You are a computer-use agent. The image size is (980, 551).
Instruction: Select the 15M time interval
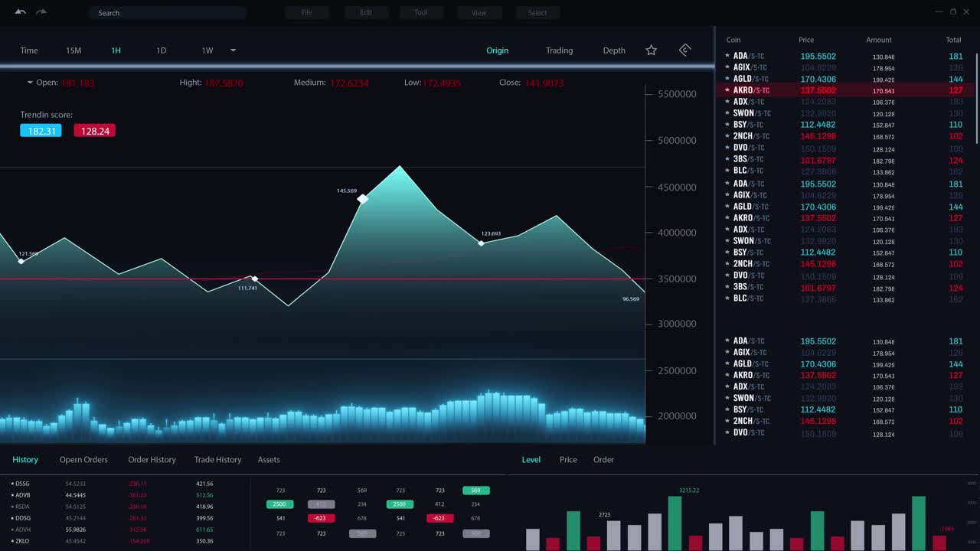coord(73,51)
